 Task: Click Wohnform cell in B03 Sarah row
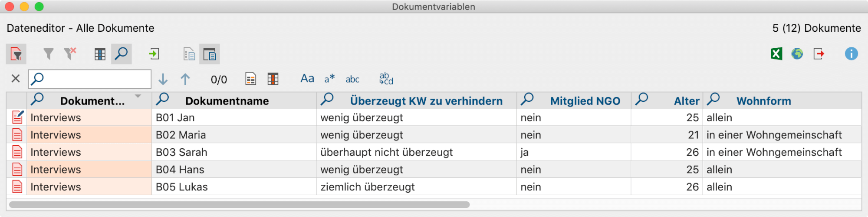tap(782, 152)
